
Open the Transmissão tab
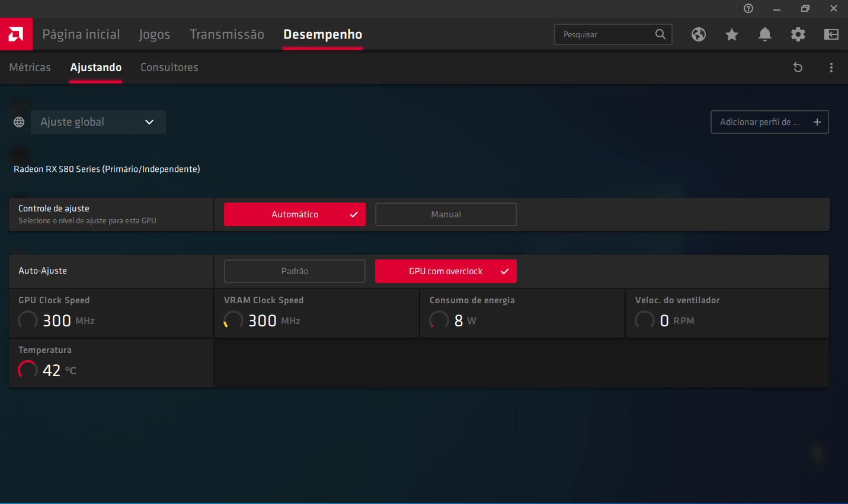(x=227, y=34)
